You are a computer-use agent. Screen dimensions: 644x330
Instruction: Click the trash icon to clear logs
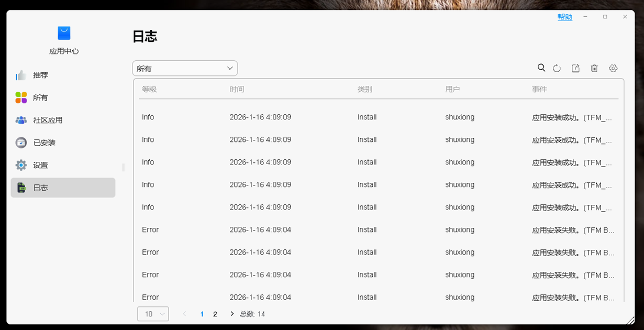(x=594, y=68)
